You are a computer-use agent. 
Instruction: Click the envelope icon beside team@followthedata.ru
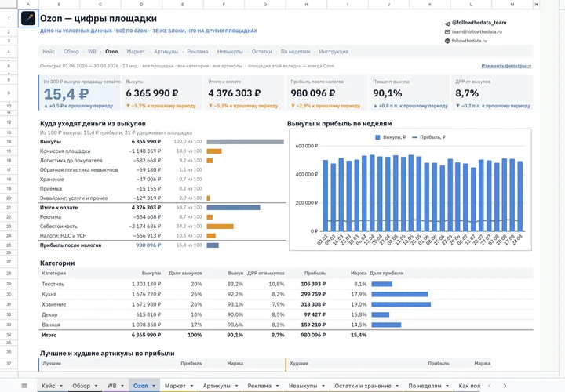447,32
